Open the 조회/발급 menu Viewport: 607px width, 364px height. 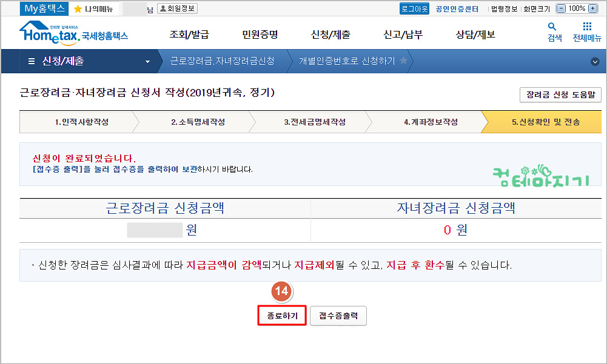click(189, 35)
